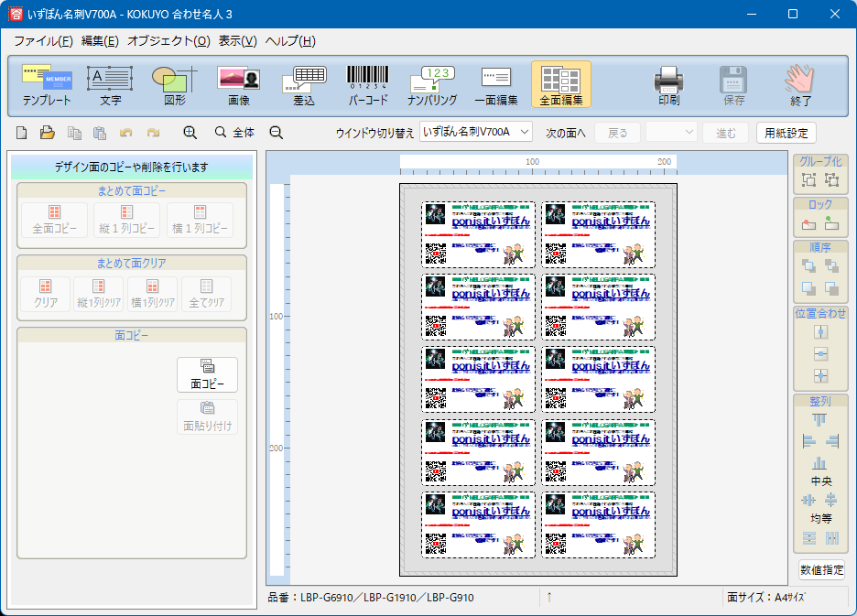Center both ways in 位置合わせ panel
The image size is (857, 616).
(x=820, y=376)
